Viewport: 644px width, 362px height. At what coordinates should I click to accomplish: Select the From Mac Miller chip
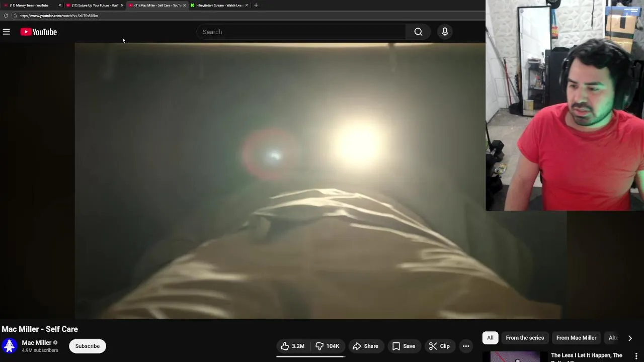pos(576,338)
